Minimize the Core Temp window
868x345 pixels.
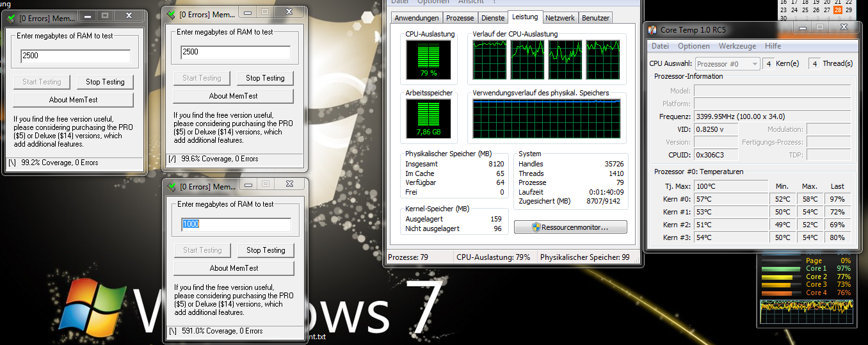click(x=803, y=28)
